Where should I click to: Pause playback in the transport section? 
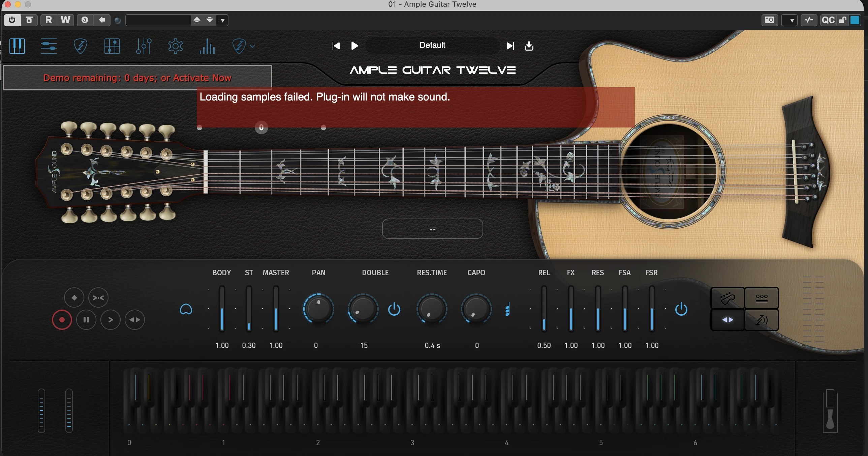tap(86, 320)
